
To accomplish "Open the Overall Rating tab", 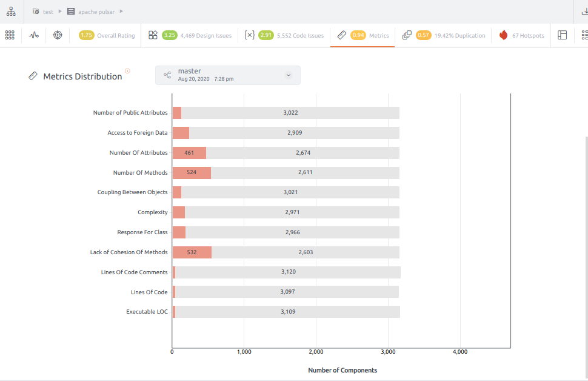I will click(107, 35).
